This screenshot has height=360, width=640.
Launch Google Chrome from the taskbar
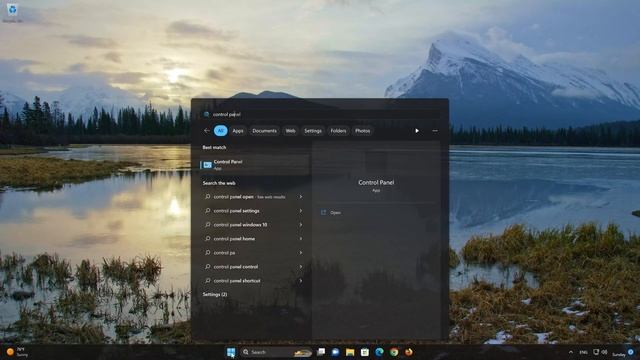coord(394,352)
